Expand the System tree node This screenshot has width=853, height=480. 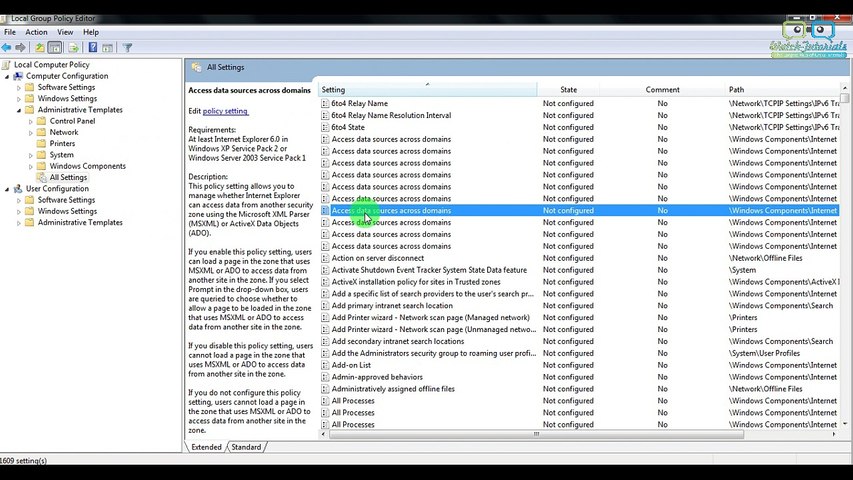(x=31, y=155)
